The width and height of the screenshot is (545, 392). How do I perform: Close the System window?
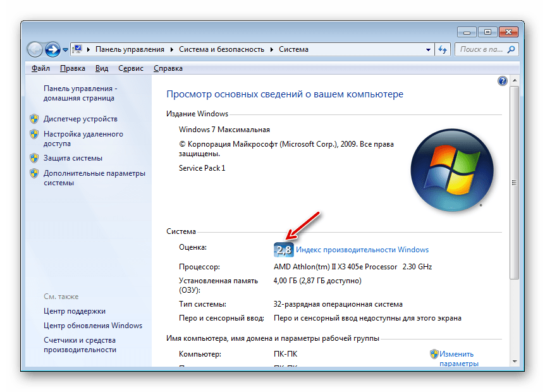[508, 32]
